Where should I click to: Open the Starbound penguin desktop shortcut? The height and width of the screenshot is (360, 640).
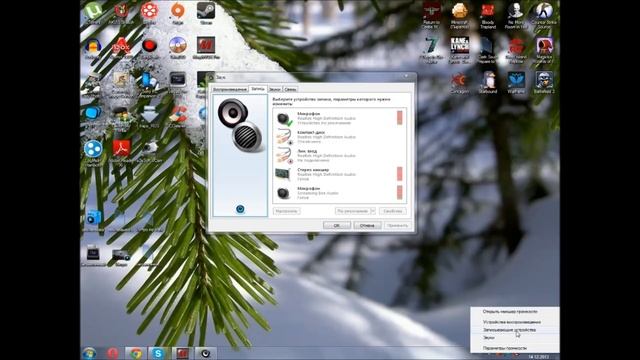(488, 82)
